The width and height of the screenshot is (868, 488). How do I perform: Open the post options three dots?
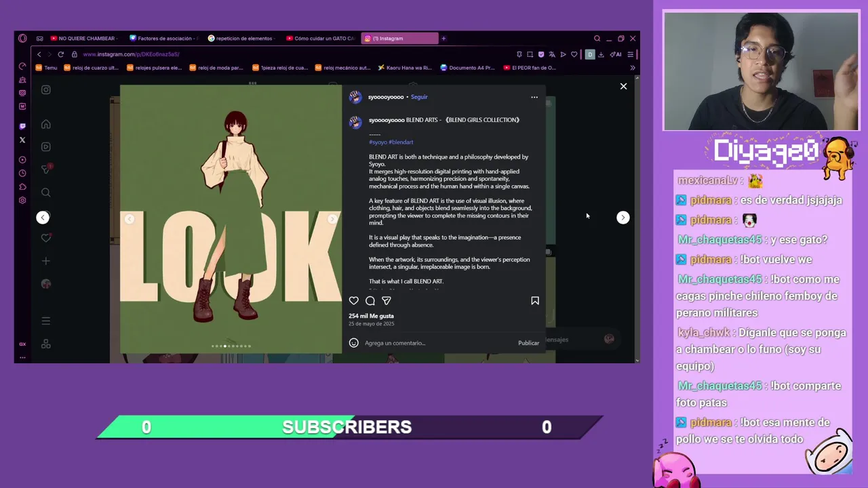(x=534, y=97)
